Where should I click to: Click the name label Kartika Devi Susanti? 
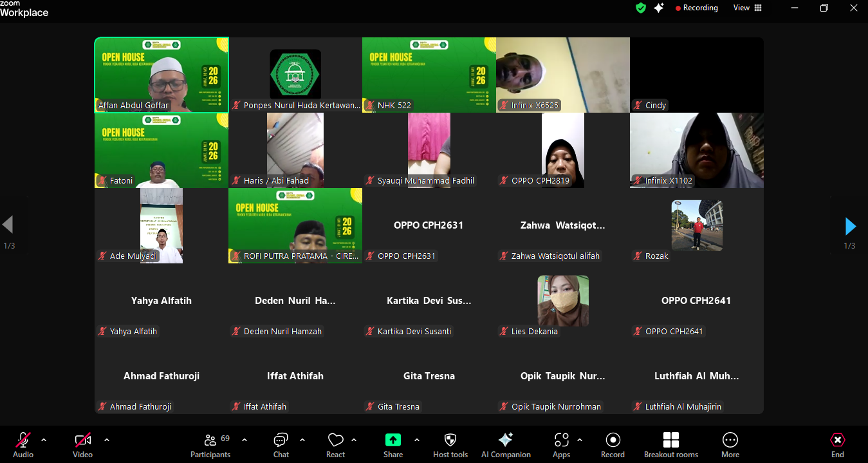(x=414, y=332)
